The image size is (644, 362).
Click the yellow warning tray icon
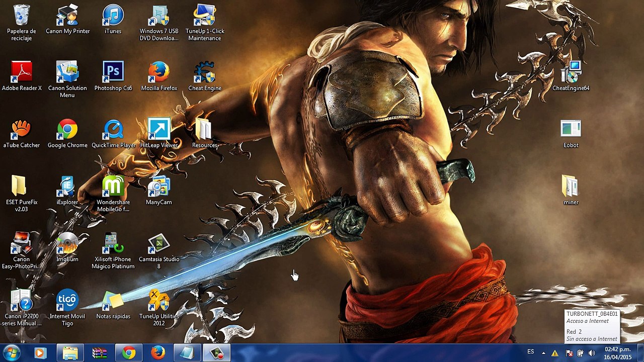[555, 353]
